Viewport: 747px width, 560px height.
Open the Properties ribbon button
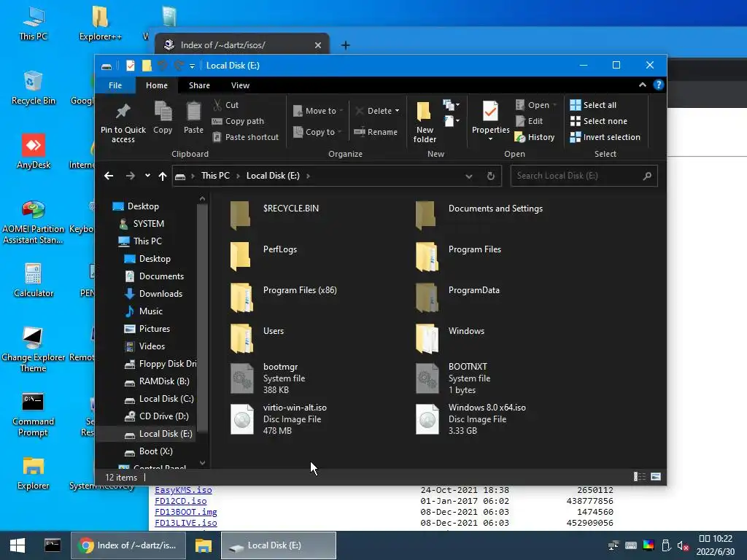click(x=490, y=121)
